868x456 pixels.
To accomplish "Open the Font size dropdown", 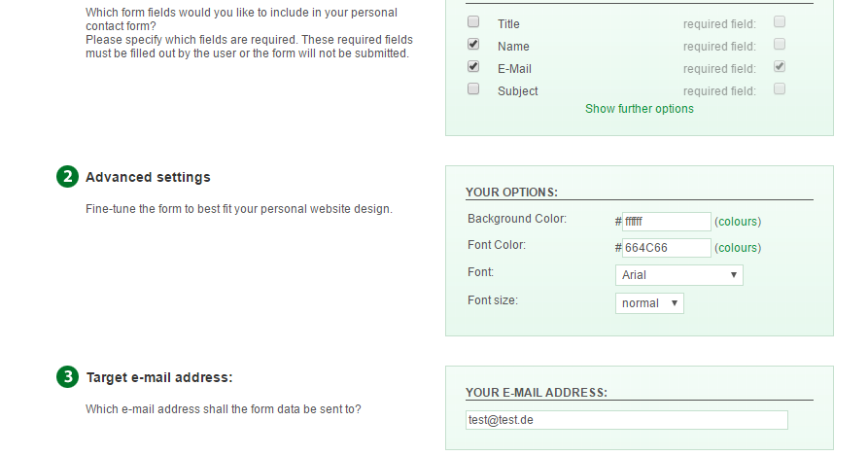I will [x=649, y=303].
